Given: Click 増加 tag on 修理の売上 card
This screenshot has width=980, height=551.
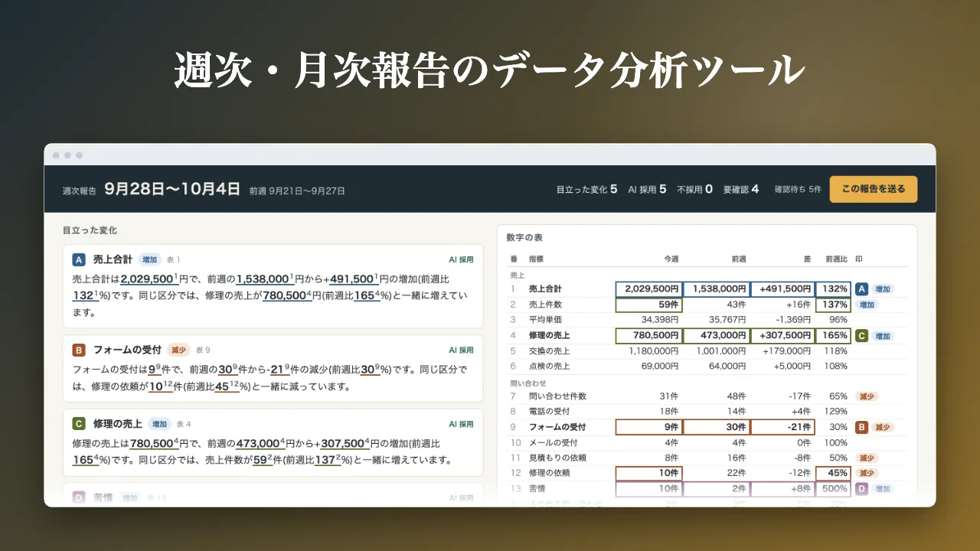Looking at the screenshot, I should (159, 423).
